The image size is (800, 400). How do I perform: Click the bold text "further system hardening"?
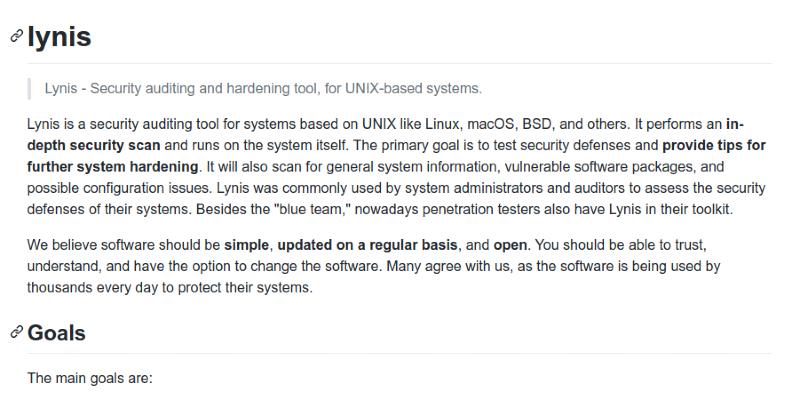point(112,166)
